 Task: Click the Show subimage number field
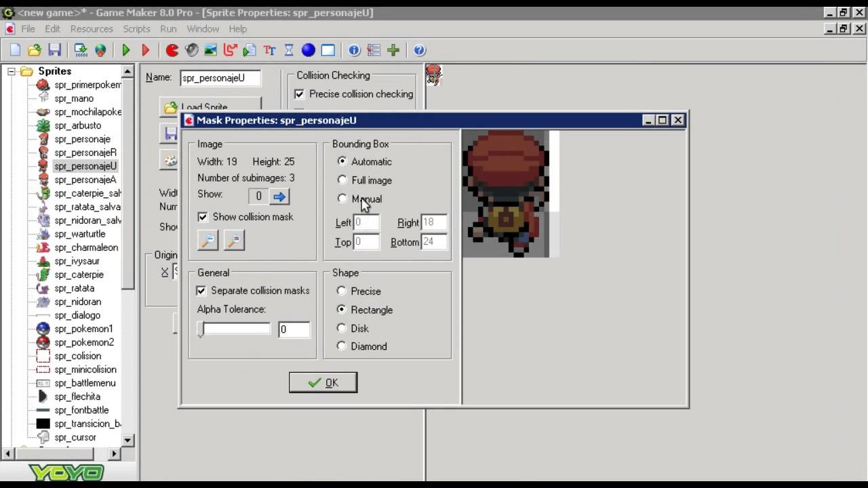(258, 197)
